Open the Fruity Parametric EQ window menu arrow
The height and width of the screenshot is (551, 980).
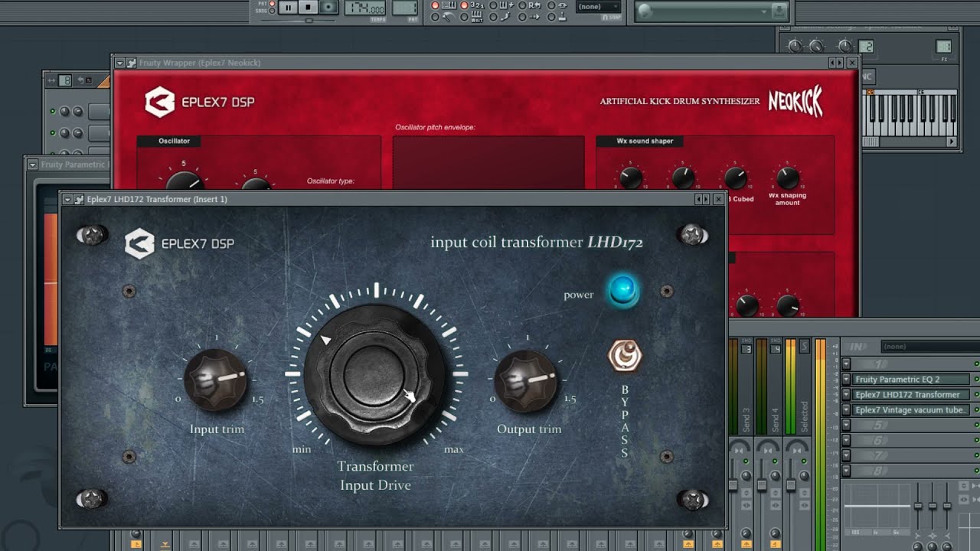(x=32, y=165)
